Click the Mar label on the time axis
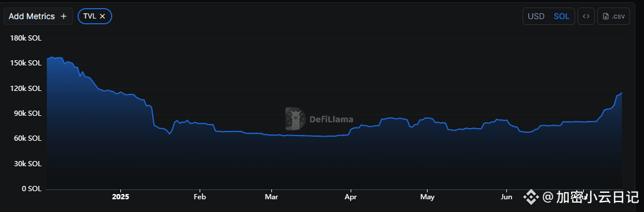 coord(271,197)
